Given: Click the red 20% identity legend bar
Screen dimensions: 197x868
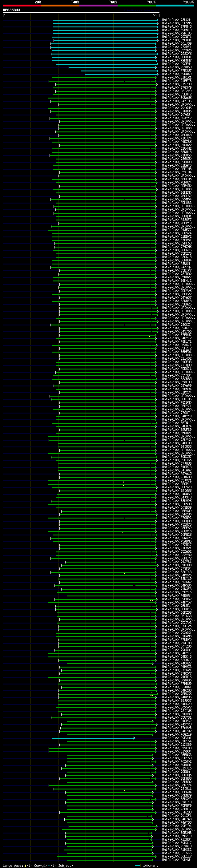Looking at the screenshot, I should pyautogui.click(x=22, y=6).
